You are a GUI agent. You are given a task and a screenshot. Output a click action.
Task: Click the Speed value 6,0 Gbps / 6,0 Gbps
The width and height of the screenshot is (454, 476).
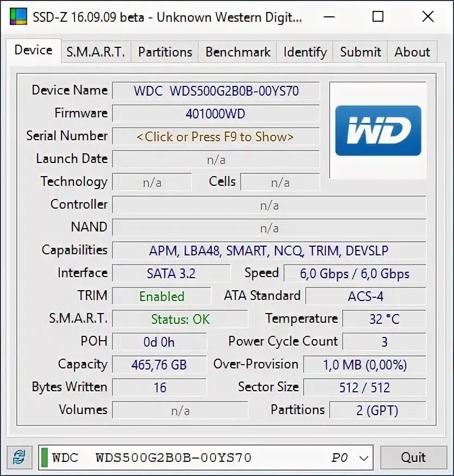355,273
